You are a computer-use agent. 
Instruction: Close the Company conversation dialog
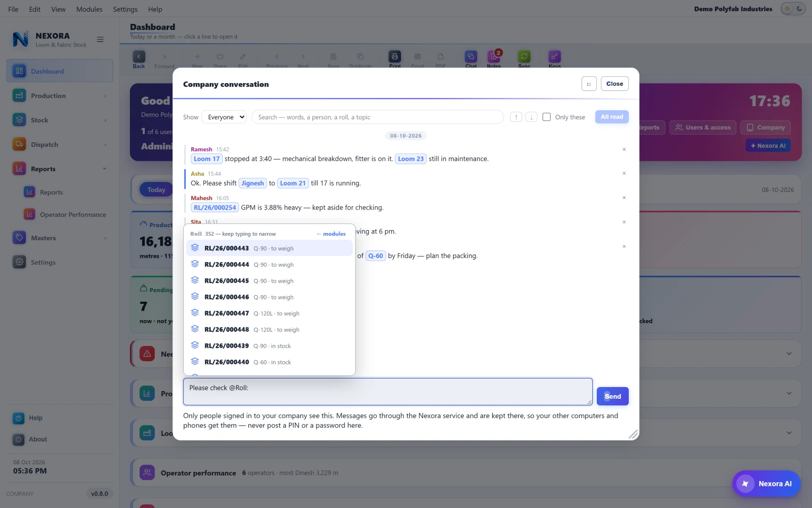coord(614,84)
